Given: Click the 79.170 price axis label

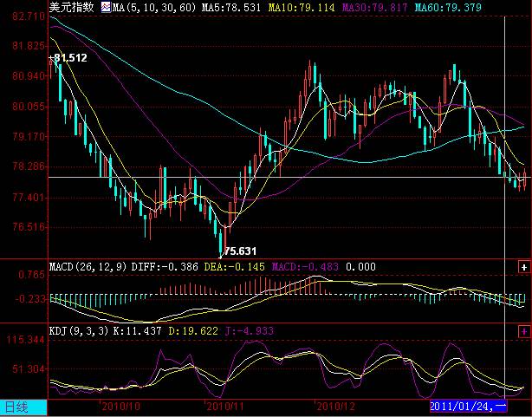Looking at the screenshot, I should pos(29,137).
